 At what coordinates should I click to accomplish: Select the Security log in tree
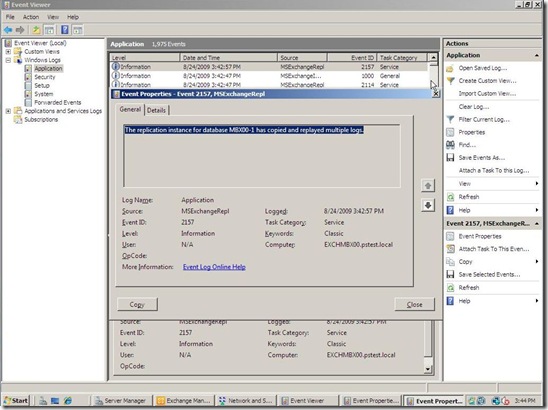(44, 77)
